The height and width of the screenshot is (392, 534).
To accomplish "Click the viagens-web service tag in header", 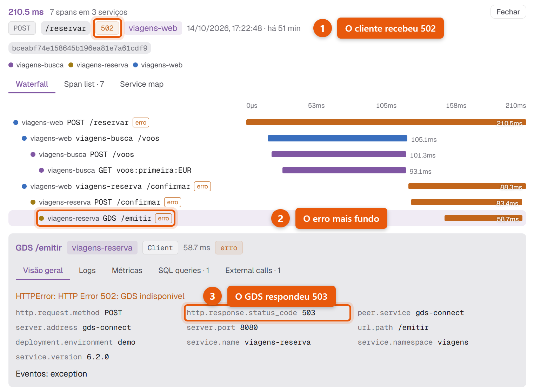I will coord(153,28).
